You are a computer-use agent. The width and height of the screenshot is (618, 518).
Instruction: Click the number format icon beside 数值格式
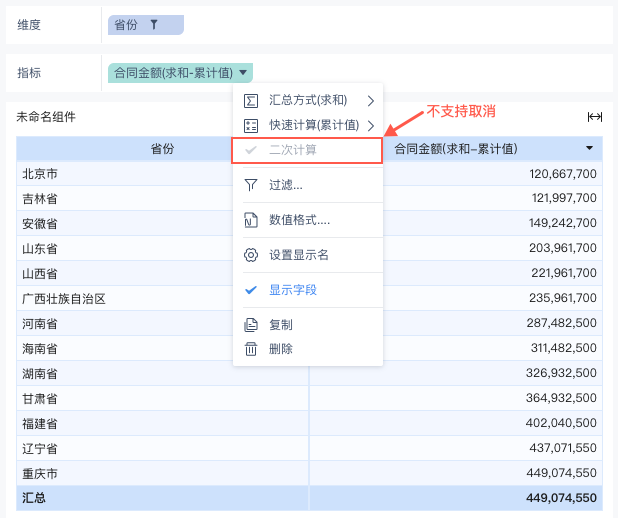pos(251,220)
